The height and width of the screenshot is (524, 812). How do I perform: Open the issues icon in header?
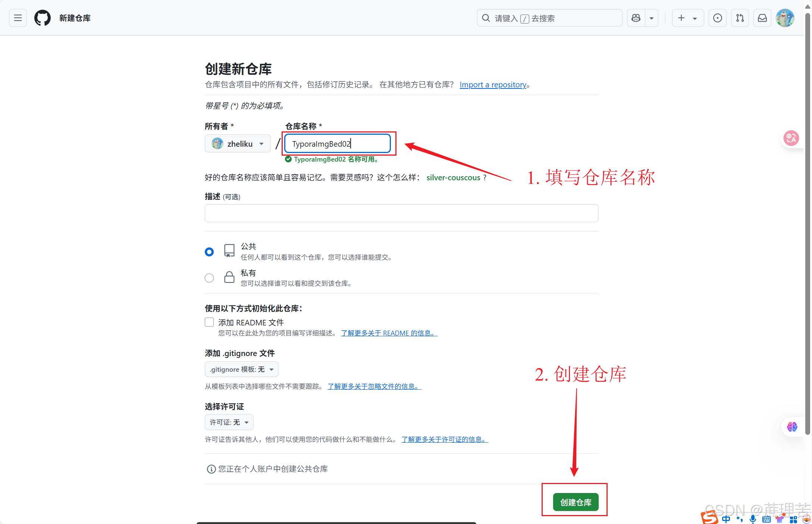pos(717,18)
